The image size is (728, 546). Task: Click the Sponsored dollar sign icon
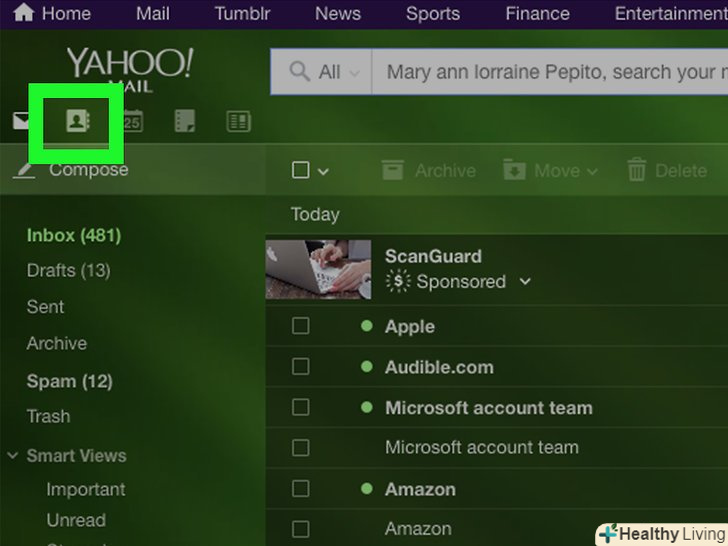click(x=398, y=281)
